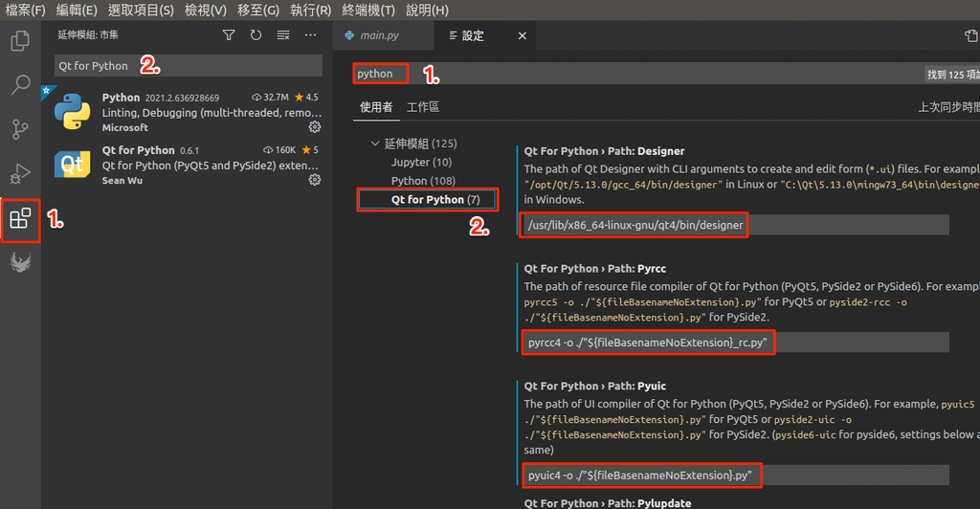Select the 工作區 settings scope tab
The width and height of the screenshot is (980, 509).
click(422, 107)
